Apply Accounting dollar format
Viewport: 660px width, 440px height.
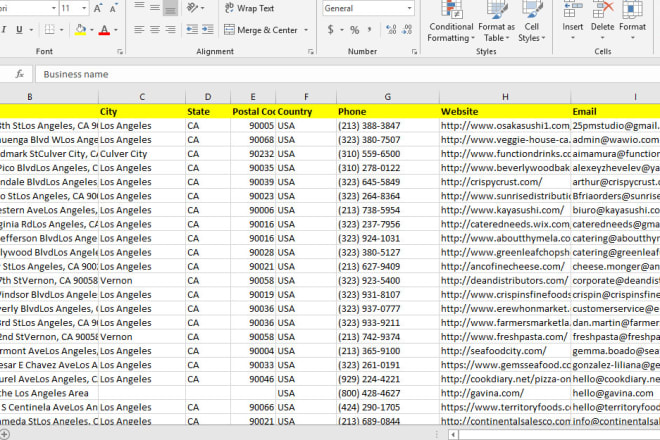pyautogui.click(x=331, y=29)
